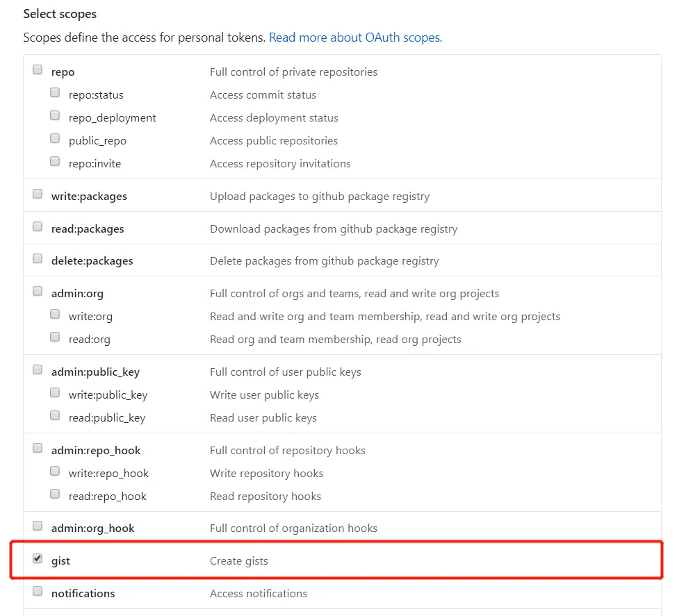Tick the read:repo_hook checkbox
Image resolution: width=686 pixels, height=616 pixels.
[x=55, y=494]
